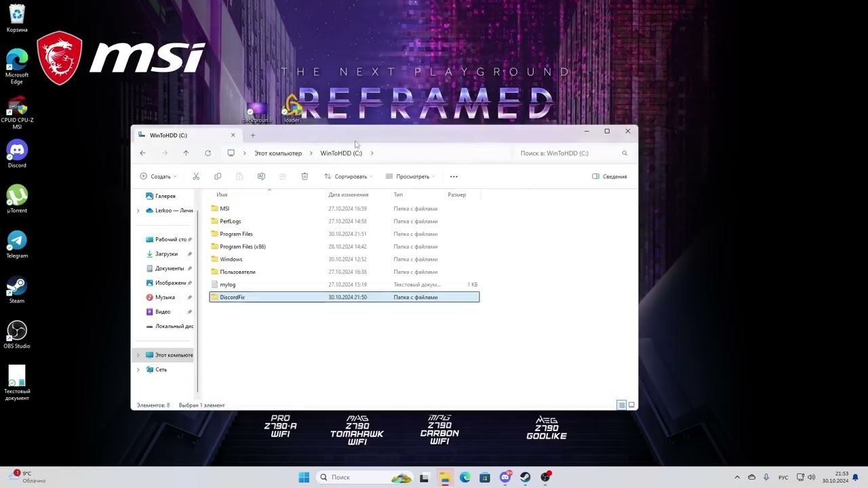Expand the Сеть (Network) tree node
This screenshot has height=488, width=868.
pyautogui.click(x=138, y=369)
